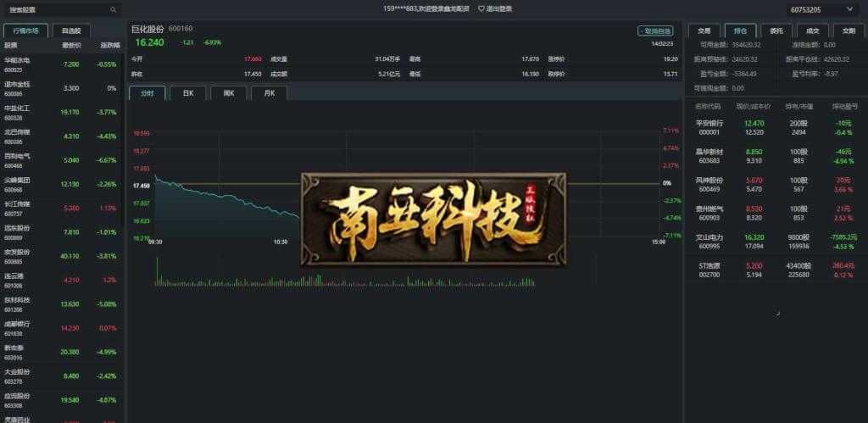Click the current price 16.240
Screen dimensions: 868x423
click(x=149, y=42)
